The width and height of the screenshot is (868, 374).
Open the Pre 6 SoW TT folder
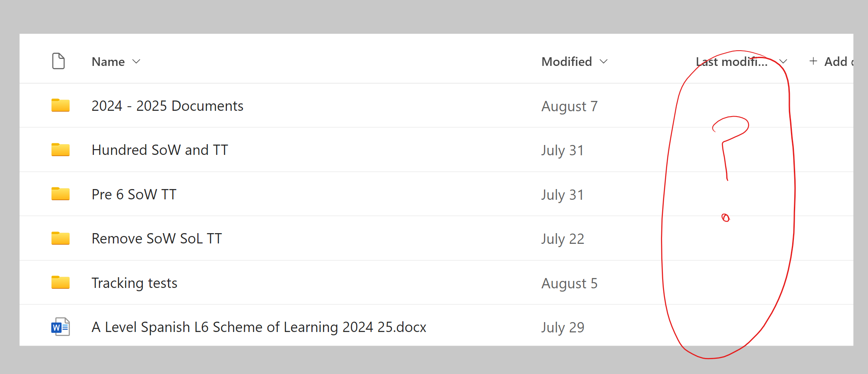click(134, 194)
